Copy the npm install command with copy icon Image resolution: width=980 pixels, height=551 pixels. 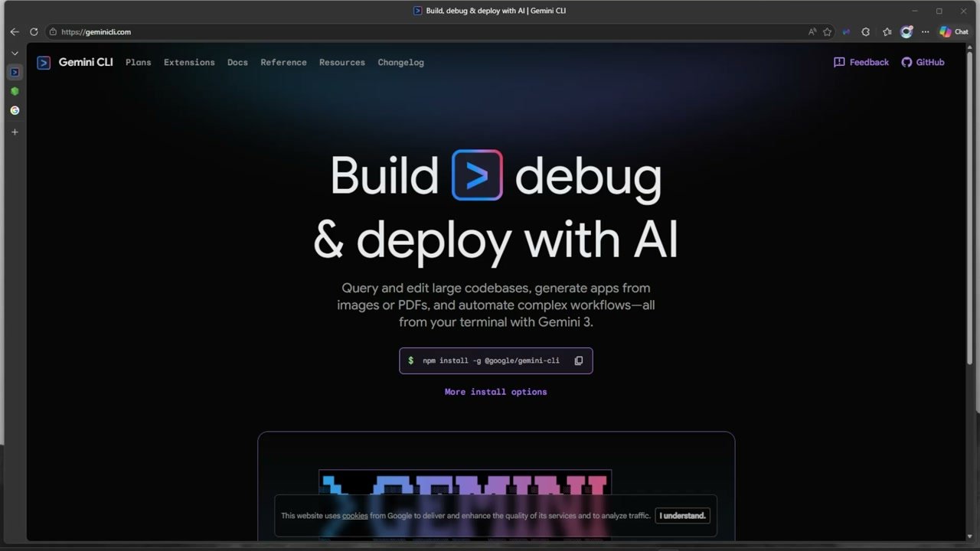[x=579, y=360]
